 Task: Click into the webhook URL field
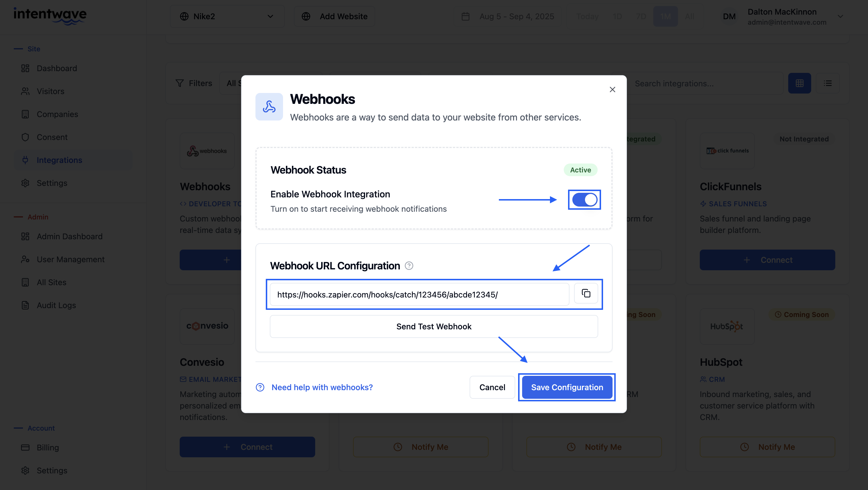[419, 295]
